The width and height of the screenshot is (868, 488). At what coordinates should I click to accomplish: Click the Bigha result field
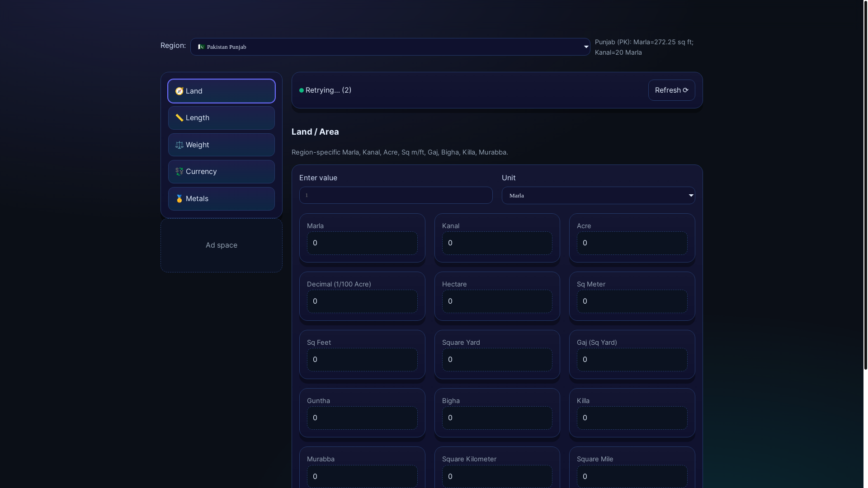pyautogui.click(x=497, y=418)
